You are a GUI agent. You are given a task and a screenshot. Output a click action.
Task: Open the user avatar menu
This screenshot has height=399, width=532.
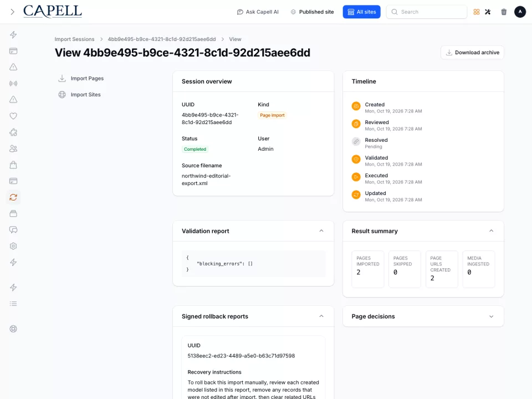(x=520, y=12)
